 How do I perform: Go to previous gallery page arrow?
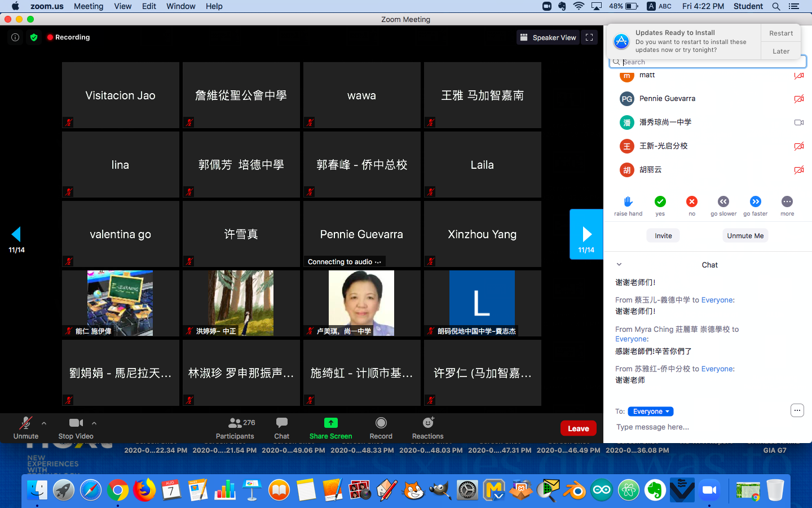tap(16, 234)
